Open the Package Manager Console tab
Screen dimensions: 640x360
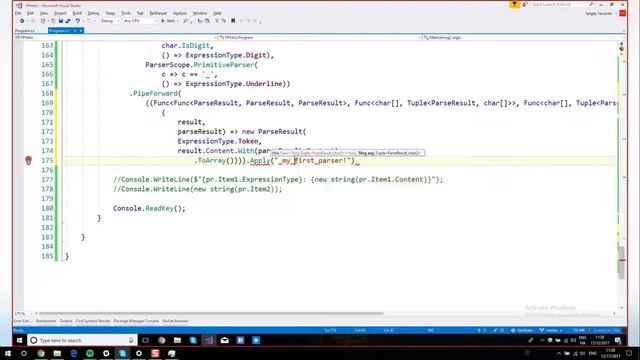[136, 321]
